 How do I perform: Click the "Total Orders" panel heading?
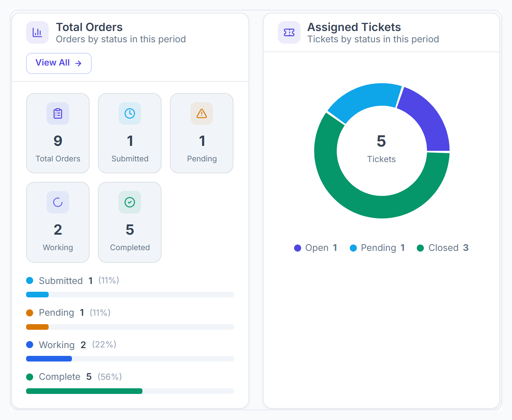tap(89, 27)
